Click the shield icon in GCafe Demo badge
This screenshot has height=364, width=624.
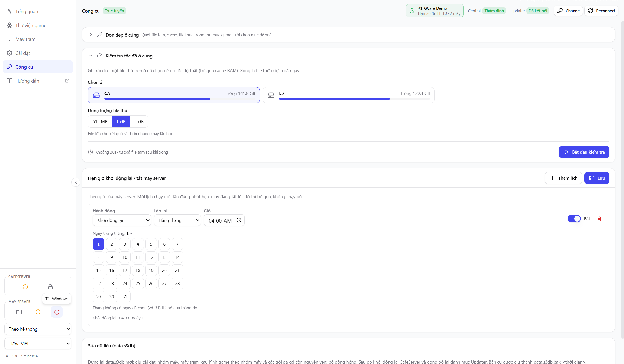(412, 11)
